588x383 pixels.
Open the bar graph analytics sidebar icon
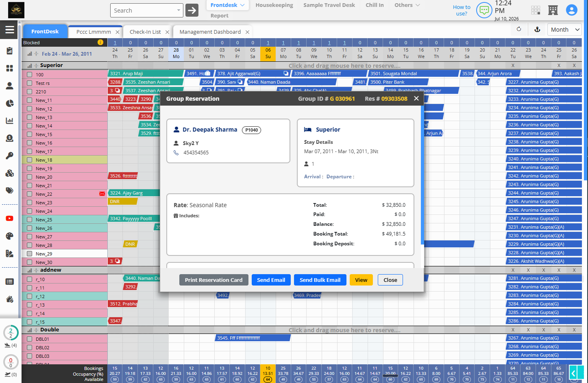[10, 121]
